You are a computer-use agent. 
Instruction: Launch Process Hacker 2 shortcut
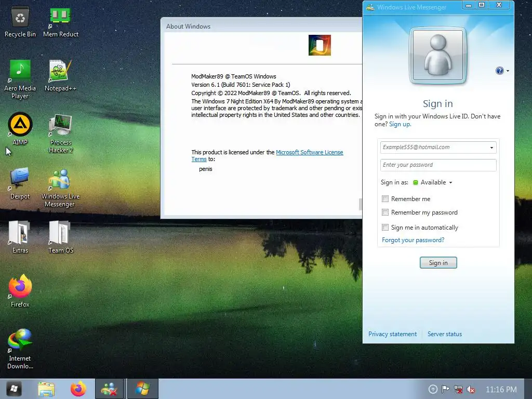click(61, 134)
